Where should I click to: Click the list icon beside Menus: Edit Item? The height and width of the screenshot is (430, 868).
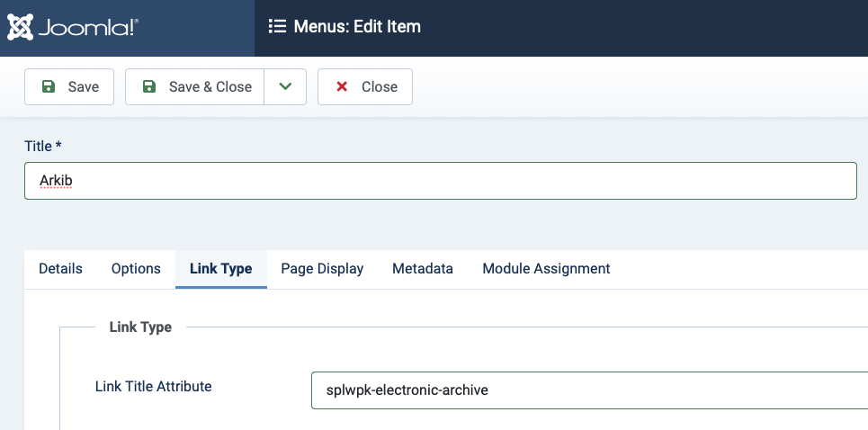coord(277,27)
